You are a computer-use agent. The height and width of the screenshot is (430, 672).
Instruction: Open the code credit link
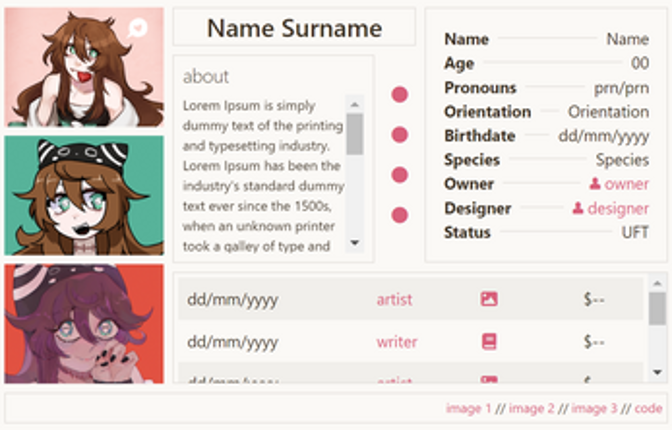pos(648,409)
